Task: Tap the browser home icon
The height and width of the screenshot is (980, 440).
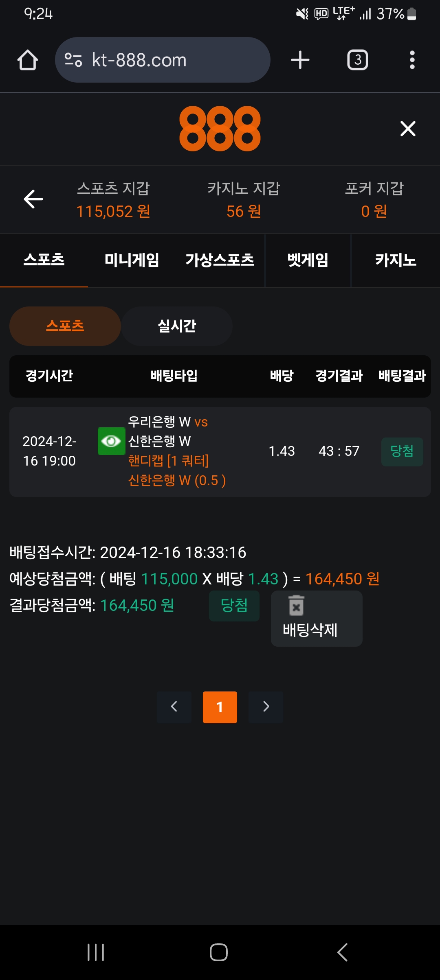Action: [28, 60]
